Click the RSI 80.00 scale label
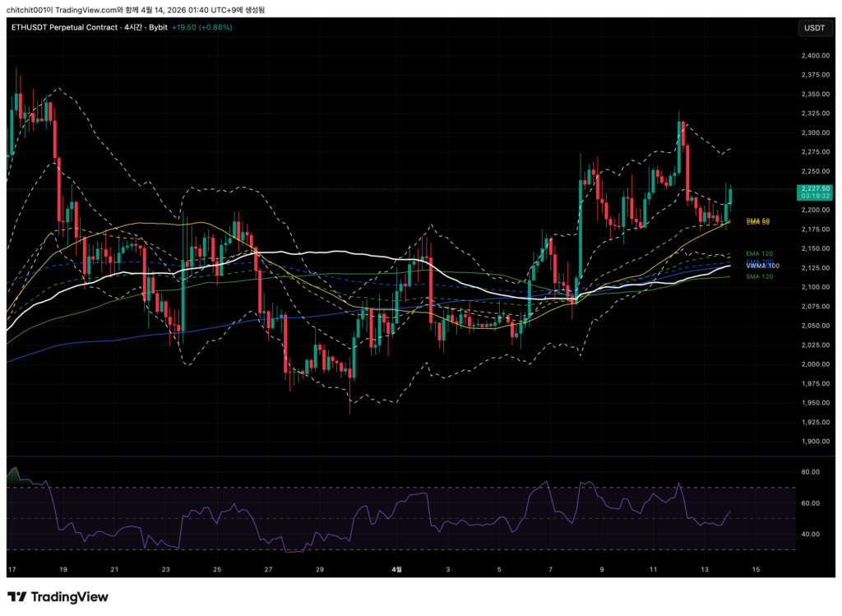This screenshot has width=842, height=616. [x=810, y=472]
